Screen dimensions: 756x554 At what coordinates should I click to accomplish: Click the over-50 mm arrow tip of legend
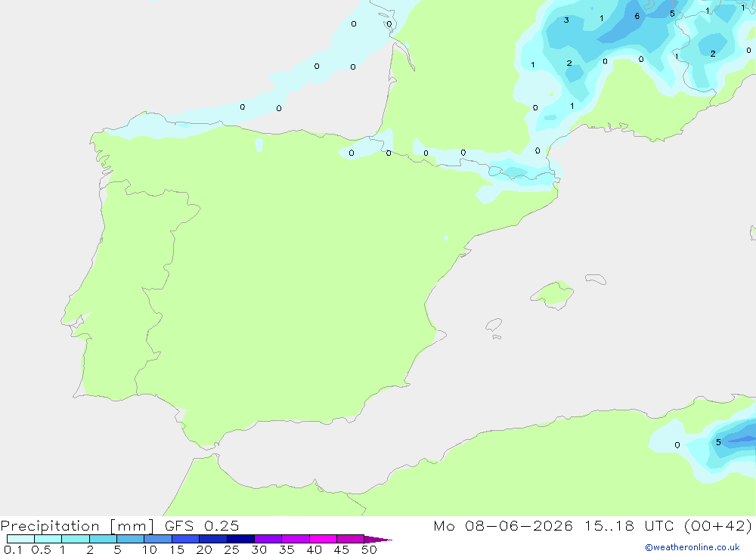377,539
